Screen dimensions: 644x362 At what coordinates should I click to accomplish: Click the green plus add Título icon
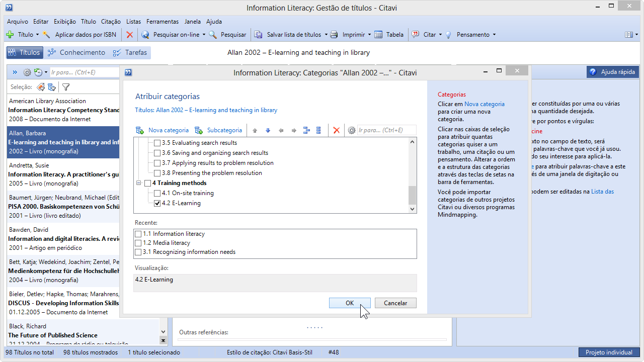10,35
